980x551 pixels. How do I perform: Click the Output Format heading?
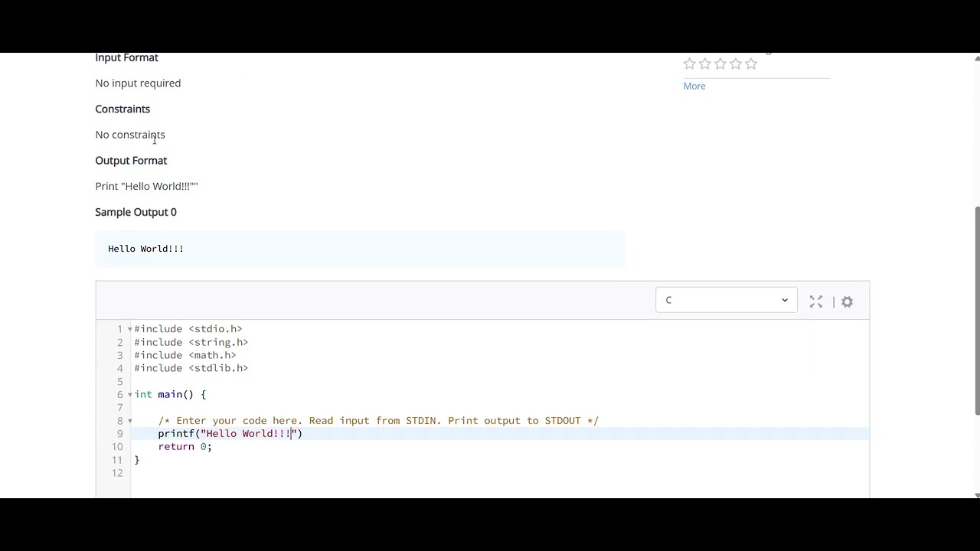131,161
